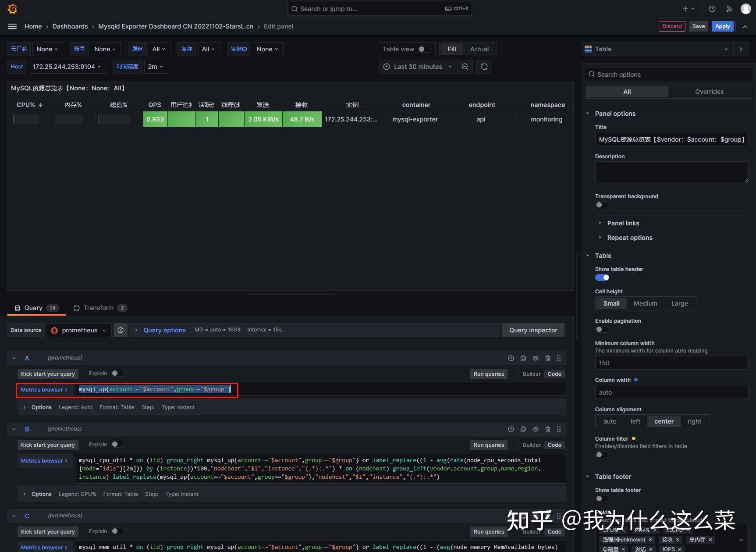Open the news RSS feed icon
Screen dimensions: 756x552
729,9
